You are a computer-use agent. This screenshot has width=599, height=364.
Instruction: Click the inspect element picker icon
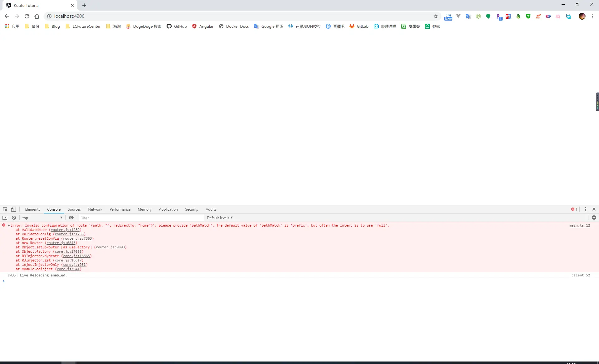5,209
